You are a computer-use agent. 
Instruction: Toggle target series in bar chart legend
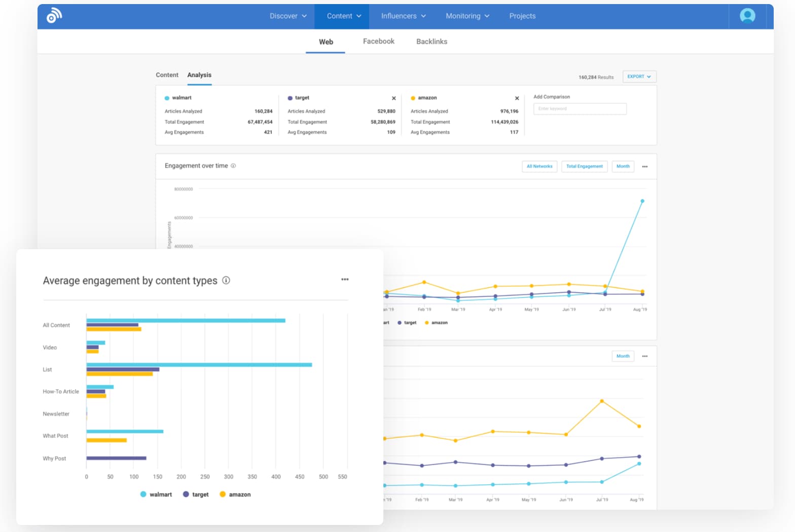click(x=196, y=495)
